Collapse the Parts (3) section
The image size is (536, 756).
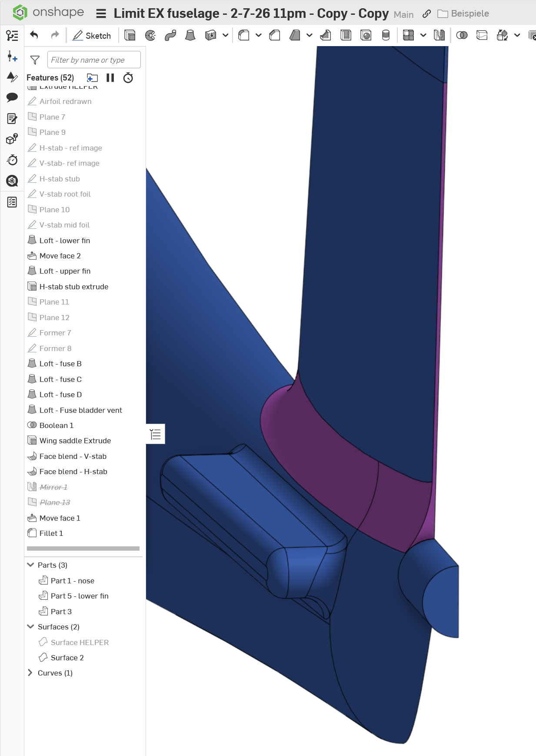30,565
